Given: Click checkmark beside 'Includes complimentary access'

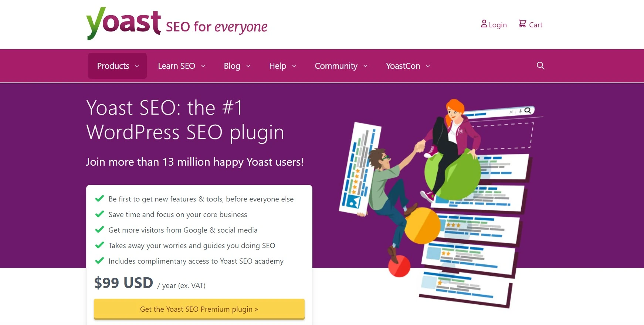Looking at the screenshot, I should [99, 261].
